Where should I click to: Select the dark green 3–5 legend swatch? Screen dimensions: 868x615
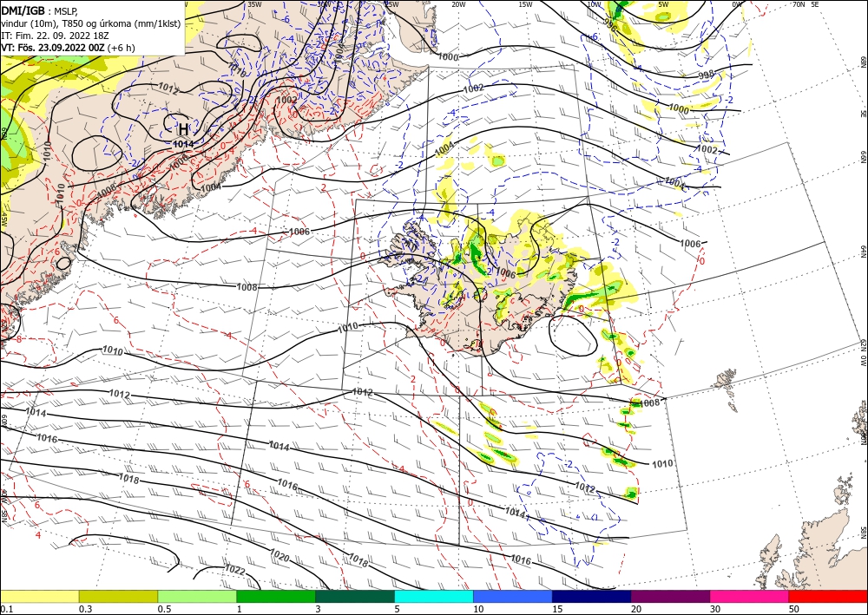[x=355, y=596]
